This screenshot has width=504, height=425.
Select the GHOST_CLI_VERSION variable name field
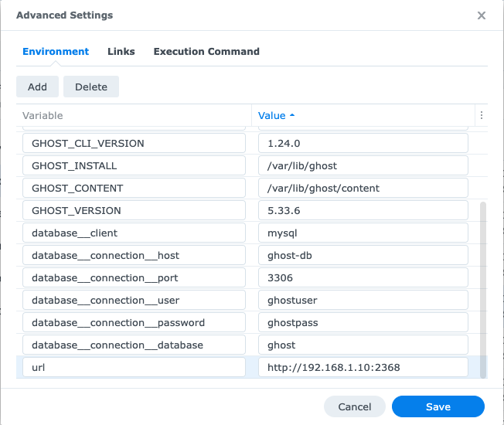(x=134, y=143)
